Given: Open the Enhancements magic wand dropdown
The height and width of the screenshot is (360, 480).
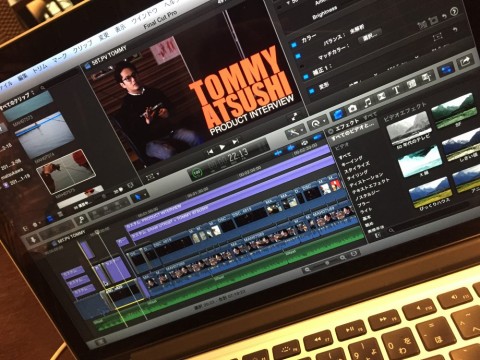Looking at the screenshot, I should pyautogui.click(x=295, y=133).
